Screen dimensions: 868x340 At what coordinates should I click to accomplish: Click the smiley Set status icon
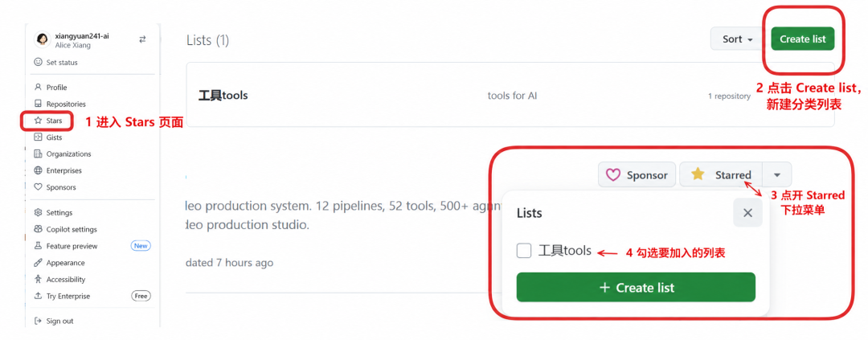39,62
